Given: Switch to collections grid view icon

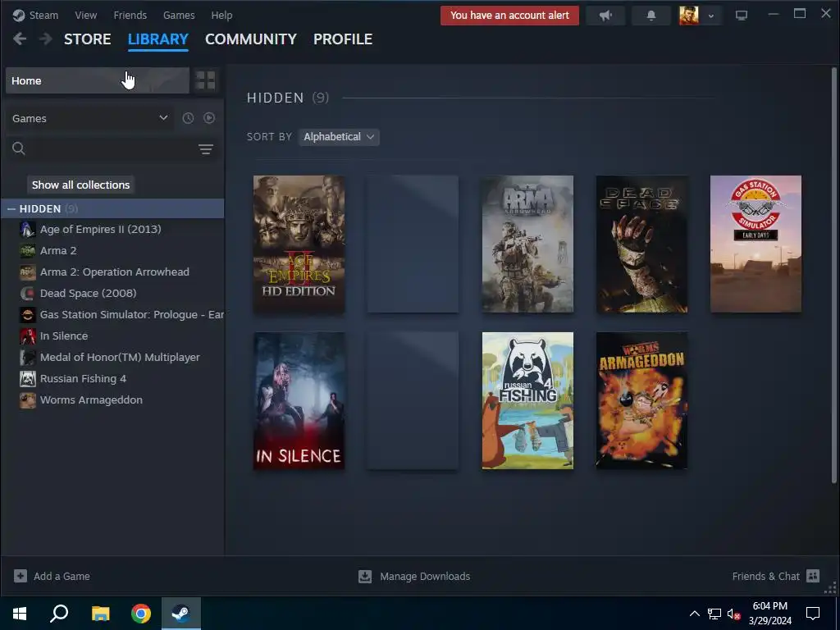Looking at the screenshot, I should [x=206, y=80].
